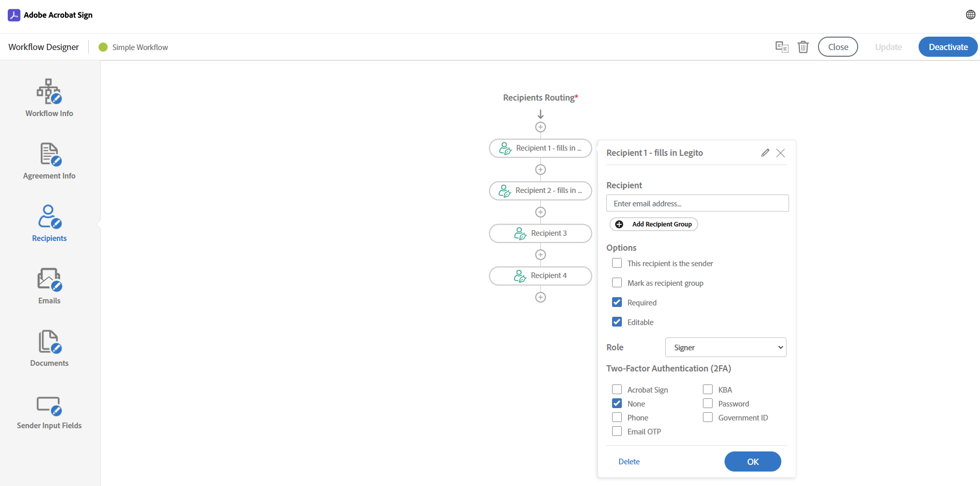Click the green active status dot
The width and height of the screenshot is (980, 486).
[103, 47]
